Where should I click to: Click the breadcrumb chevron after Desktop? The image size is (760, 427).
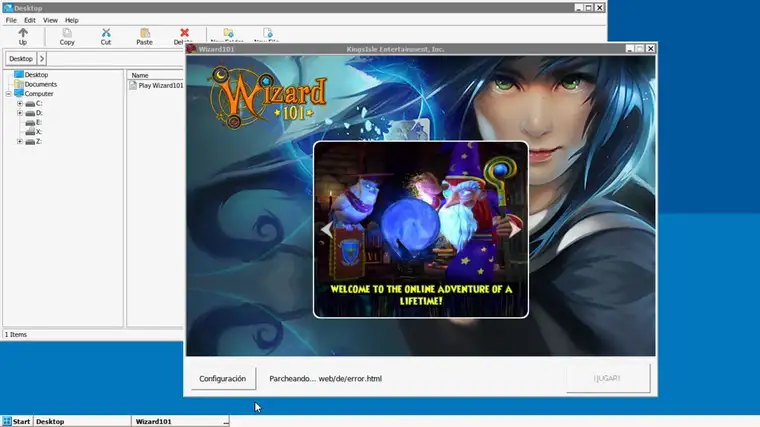pyautogui.click(x=42, y=59)
